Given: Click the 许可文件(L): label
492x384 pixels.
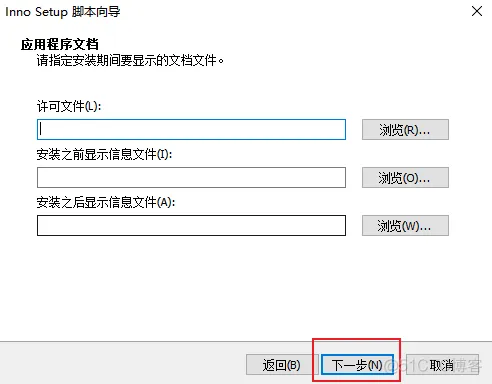Looking at the screenshot, I should click(69, 106).
